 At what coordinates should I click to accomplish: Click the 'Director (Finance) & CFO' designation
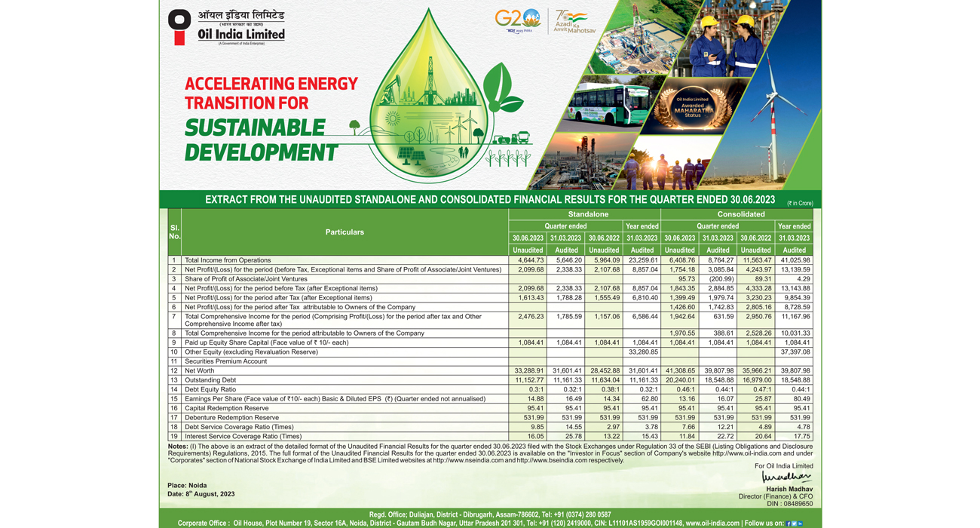click(776, 496)
